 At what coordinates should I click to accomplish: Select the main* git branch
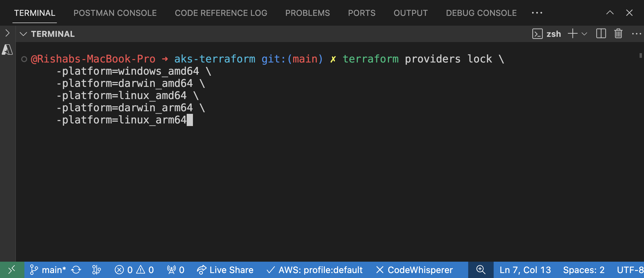(48, 270)
